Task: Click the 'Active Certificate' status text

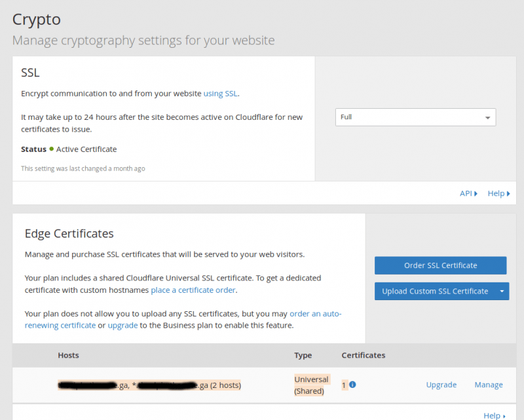Action: coord(86,149)
